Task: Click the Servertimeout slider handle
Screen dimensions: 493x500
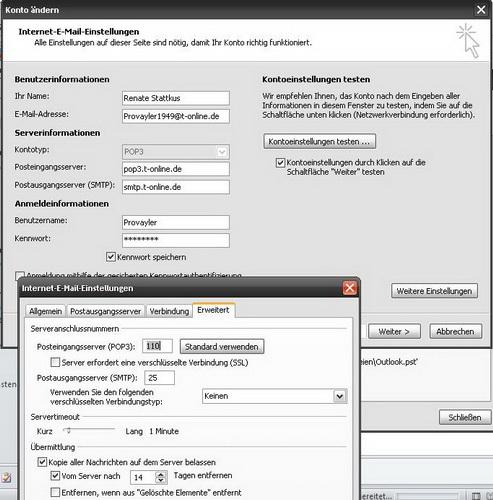Action: (68, 431)
